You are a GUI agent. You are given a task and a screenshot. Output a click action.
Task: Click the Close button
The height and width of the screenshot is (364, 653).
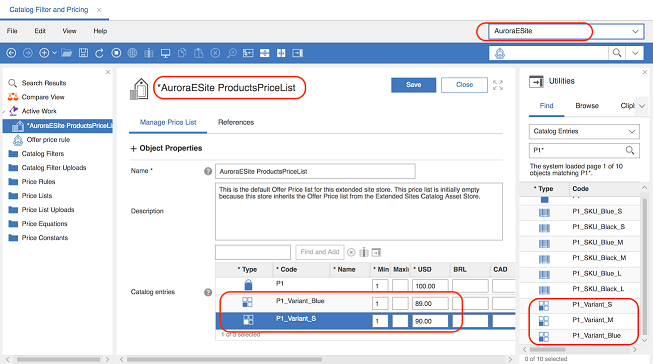pos(464,85)
